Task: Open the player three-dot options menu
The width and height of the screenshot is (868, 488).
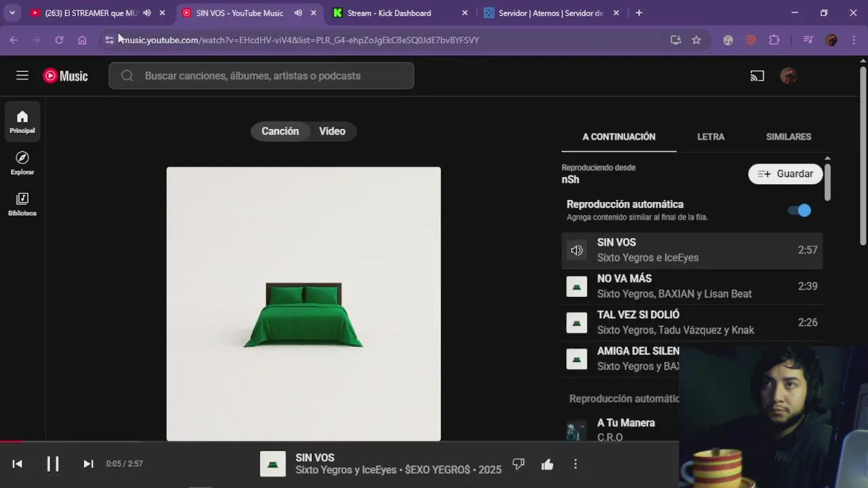Action: pos(575,464)
